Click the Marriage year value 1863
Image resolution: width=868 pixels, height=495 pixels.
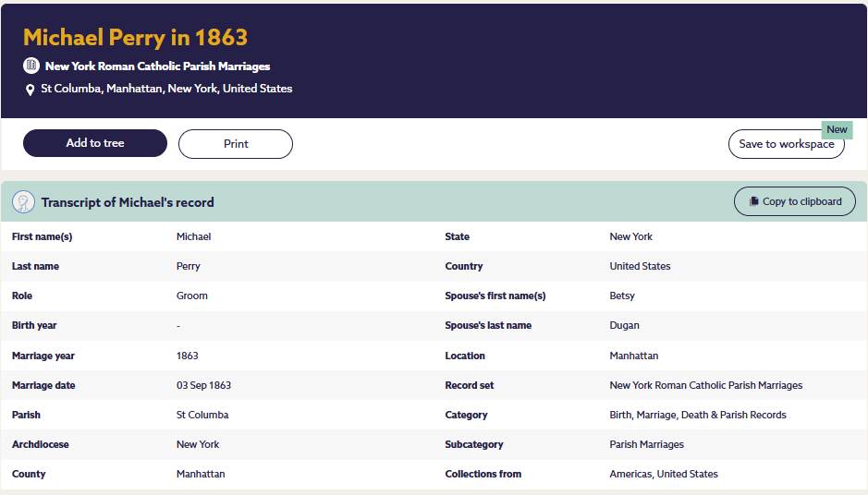pyautogui.click(x=187, y=356)
